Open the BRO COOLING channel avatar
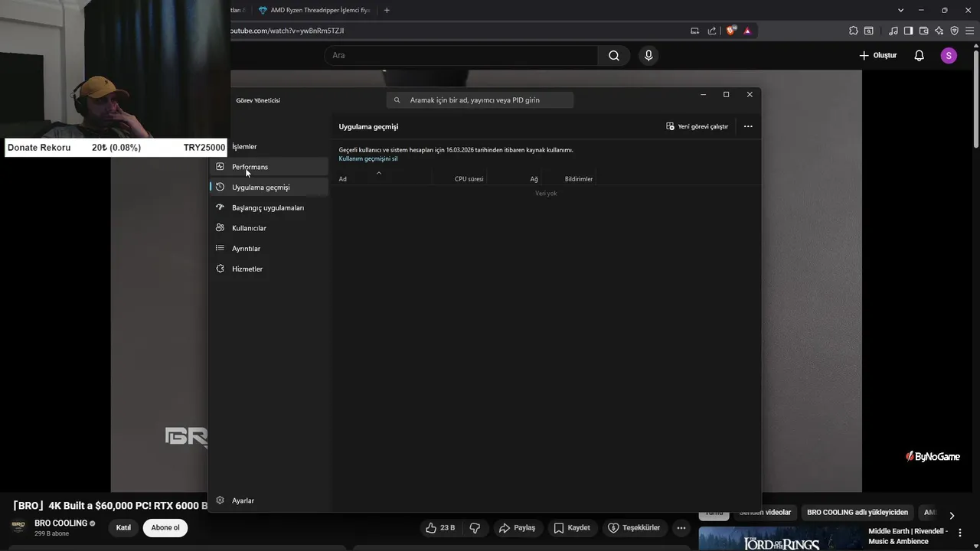Screen dimensions: 980x551 [x=18, y=527]
